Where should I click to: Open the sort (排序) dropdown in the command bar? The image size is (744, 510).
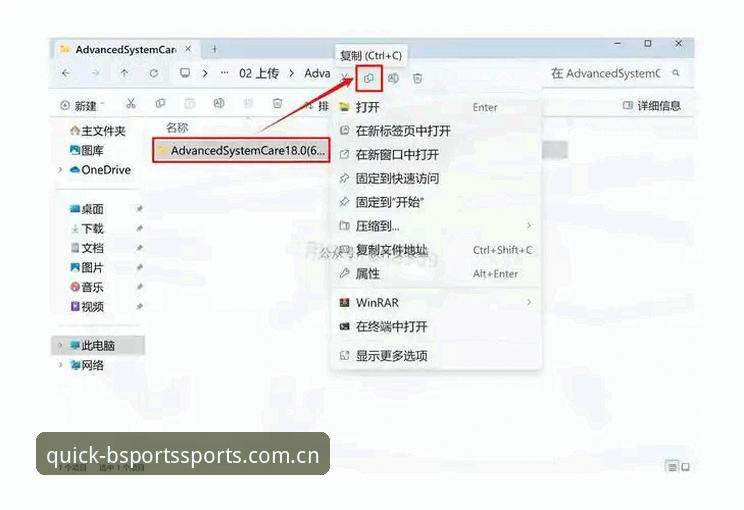point(316,105)
